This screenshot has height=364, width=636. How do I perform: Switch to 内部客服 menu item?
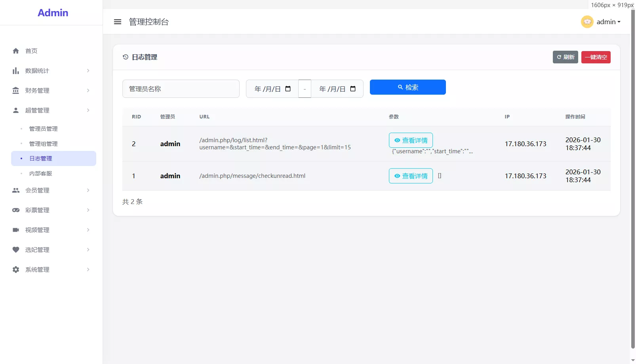(x=41, y=173)
